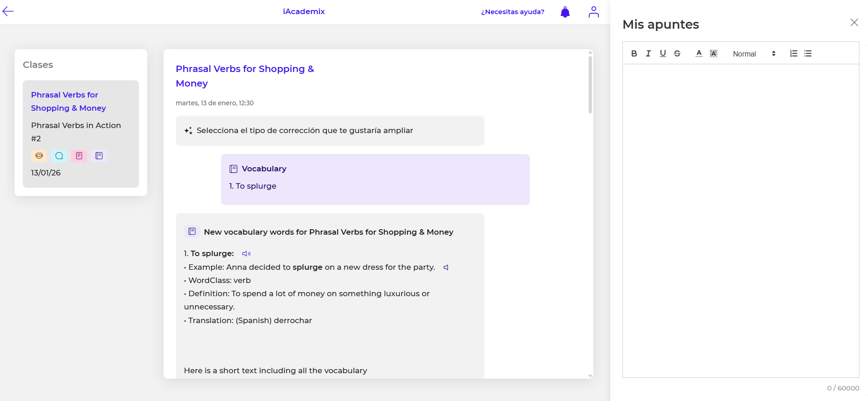868x401 pixels.
Task: Toggle italic formatting in notes
Action: [648, 54]
